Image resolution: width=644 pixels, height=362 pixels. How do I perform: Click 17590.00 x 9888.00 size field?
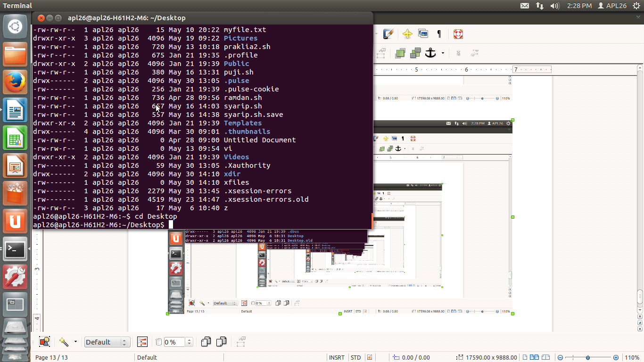click(x=487, y=357)
